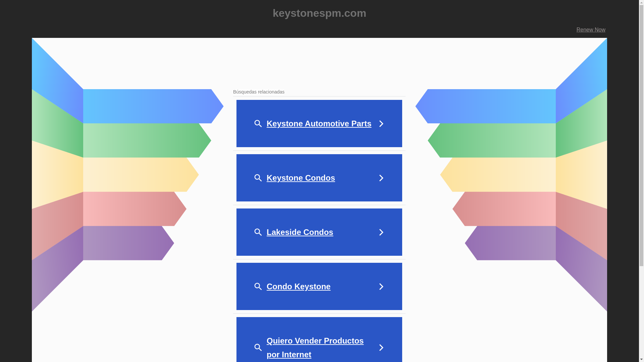Click the keystonespm.com page title
The image size is (644, 362).
[x=319, y=13]
